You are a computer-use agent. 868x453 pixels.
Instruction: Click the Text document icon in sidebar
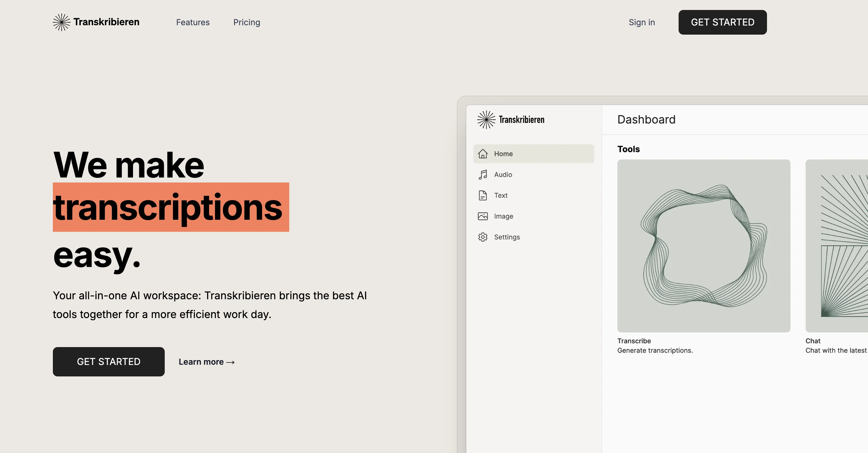pos(482,195)
